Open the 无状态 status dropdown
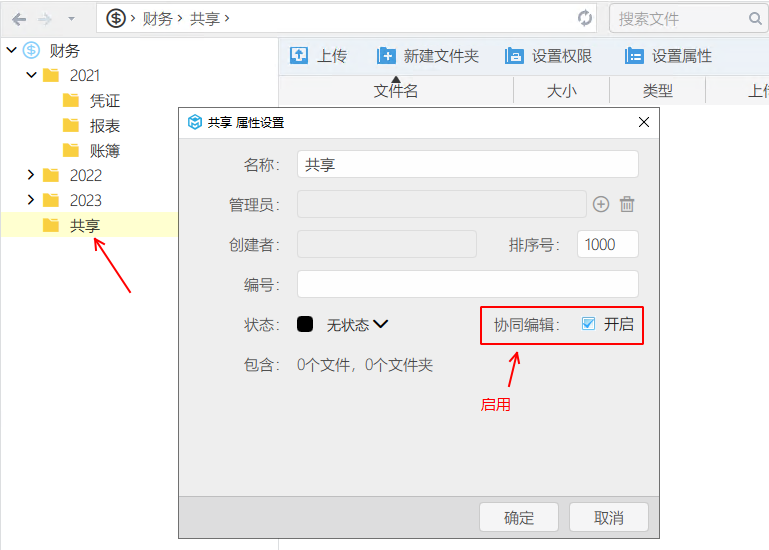Viewport: 769px width, 550px height. point(357,325)
